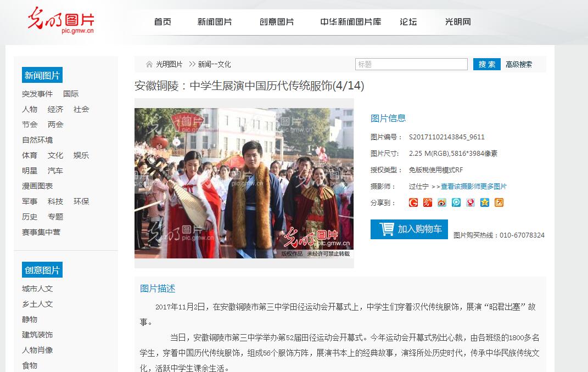Open the 高级搜索 link
588x372 pixels.
tap(519, 64)
